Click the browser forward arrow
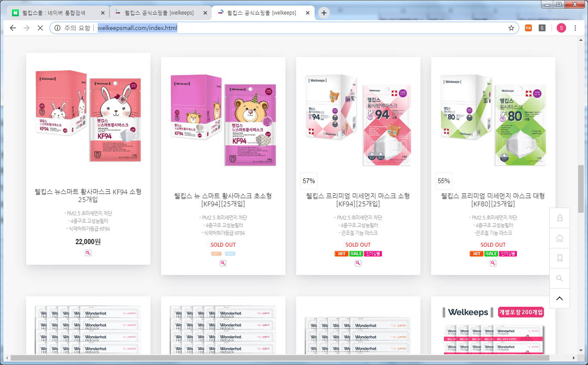The width and height of the screenshot is (588, 365). click(x=26, y=28)
